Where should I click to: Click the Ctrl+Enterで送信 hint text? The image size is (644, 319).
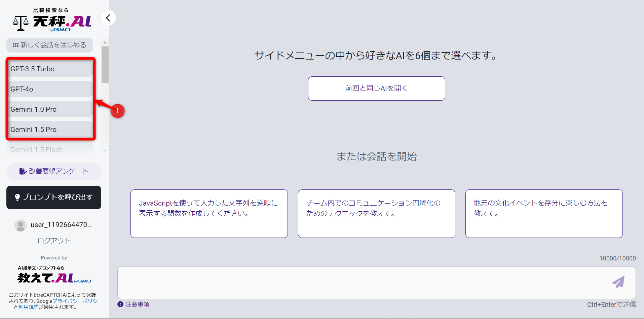point(611,305)
